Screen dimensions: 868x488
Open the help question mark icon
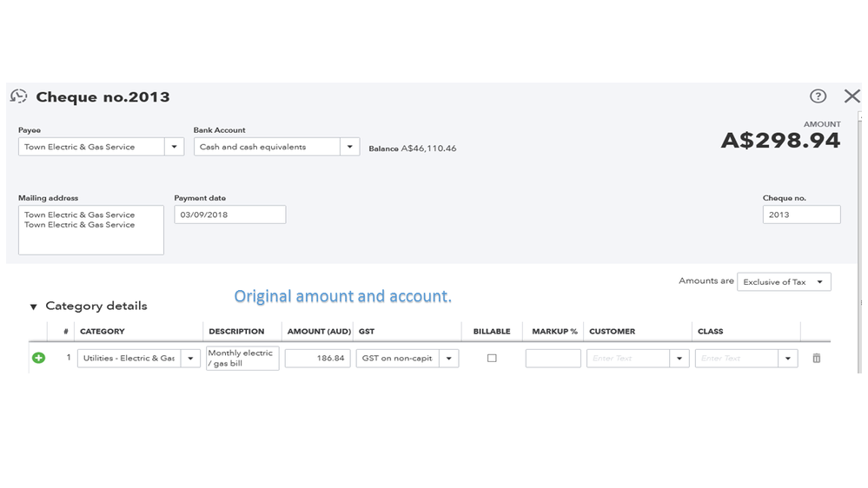pos(818,96)
